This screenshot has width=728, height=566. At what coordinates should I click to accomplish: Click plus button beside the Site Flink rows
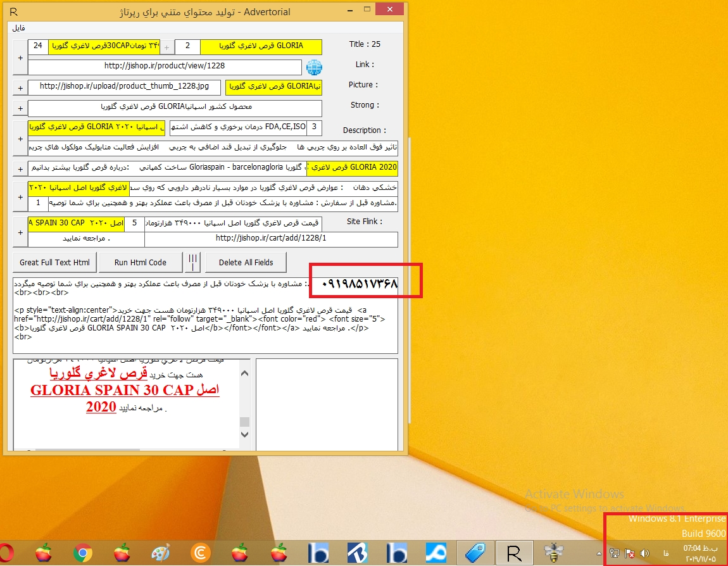pyautogui.click(x=20, y=232)
